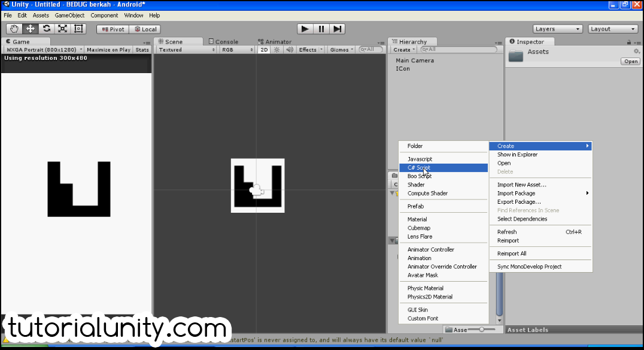This screenshot has height=350, width=644.
Task: Click the Open button in the Inspector
Action: pyautogui.click(x=630, y=61)
